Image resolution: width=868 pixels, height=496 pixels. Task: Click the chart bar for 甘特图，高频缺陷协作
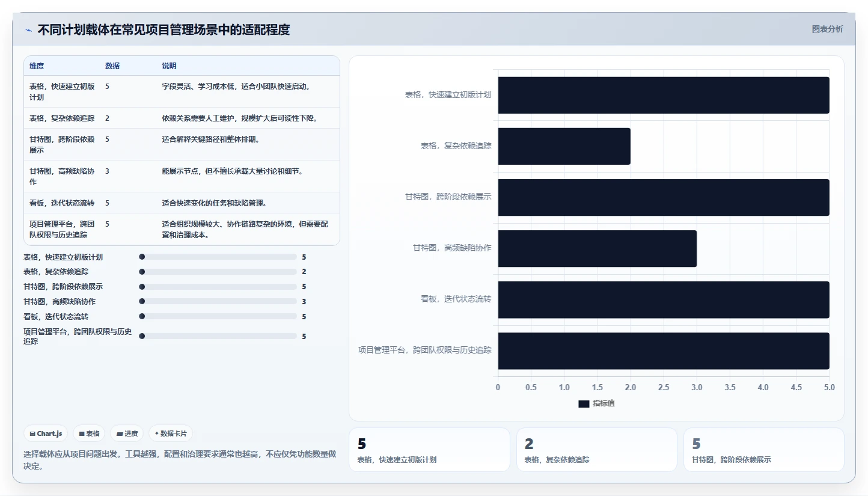[598, 248]
